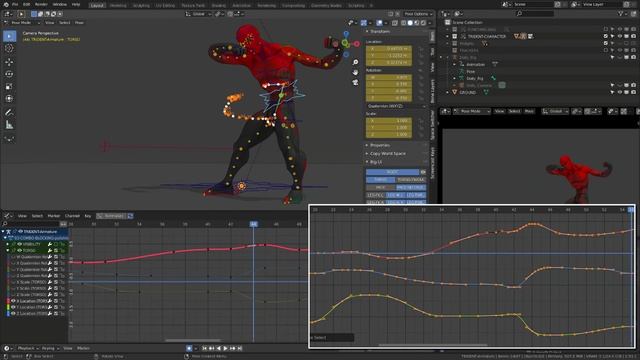Jump to the previous keyframe
Viewport: 640px width, 360px height.
point(211,349)
